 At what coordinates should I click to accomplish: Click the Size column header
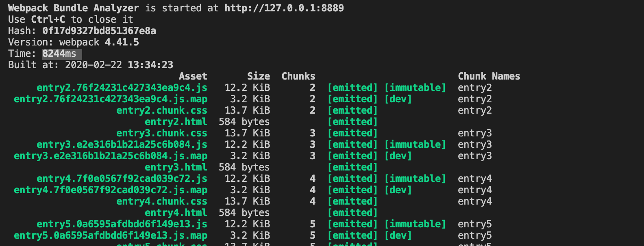pyautogui.click(x=258, y=76)
